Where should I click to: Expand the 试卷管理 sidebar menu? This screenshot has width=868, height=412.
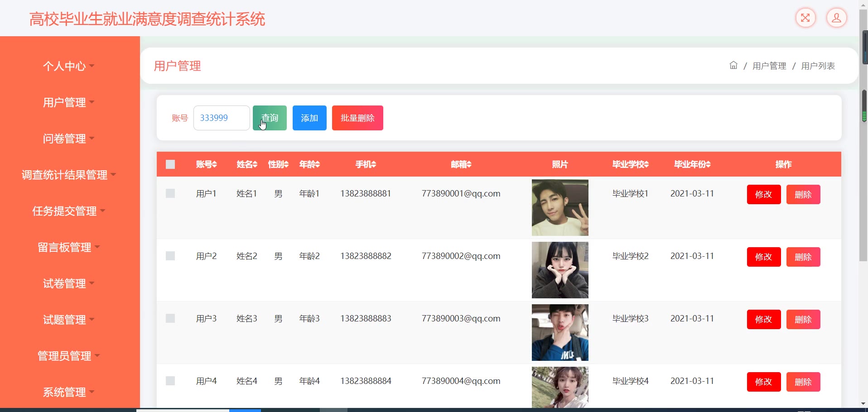(69, 283)
